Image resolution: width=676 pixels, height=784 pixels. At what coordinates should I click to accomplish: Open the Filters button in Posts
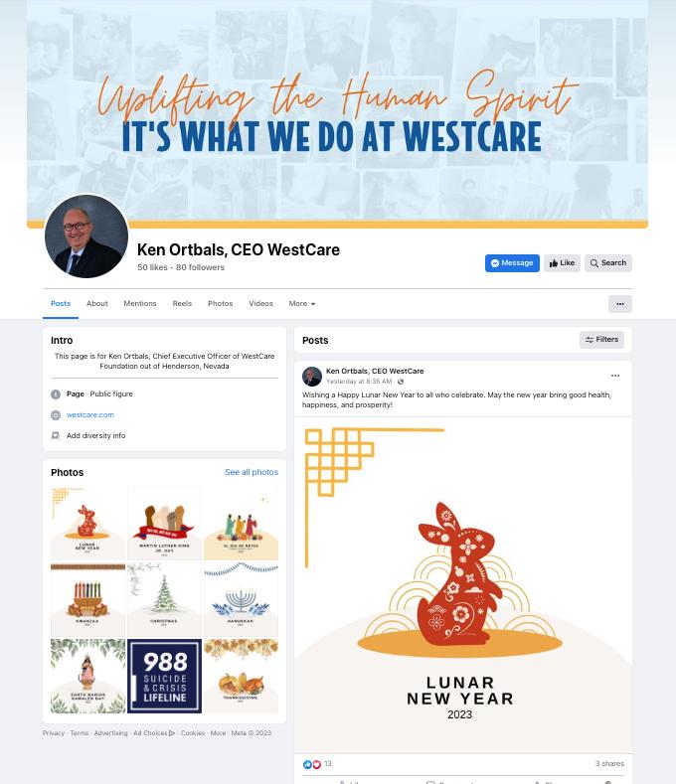tap(601, 340)
